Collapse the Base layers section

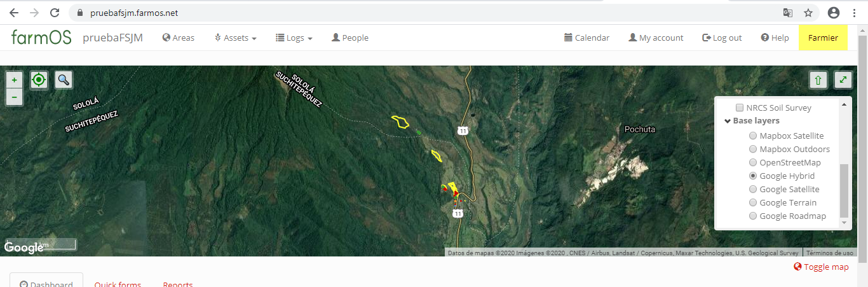click(x=752, y=121)
